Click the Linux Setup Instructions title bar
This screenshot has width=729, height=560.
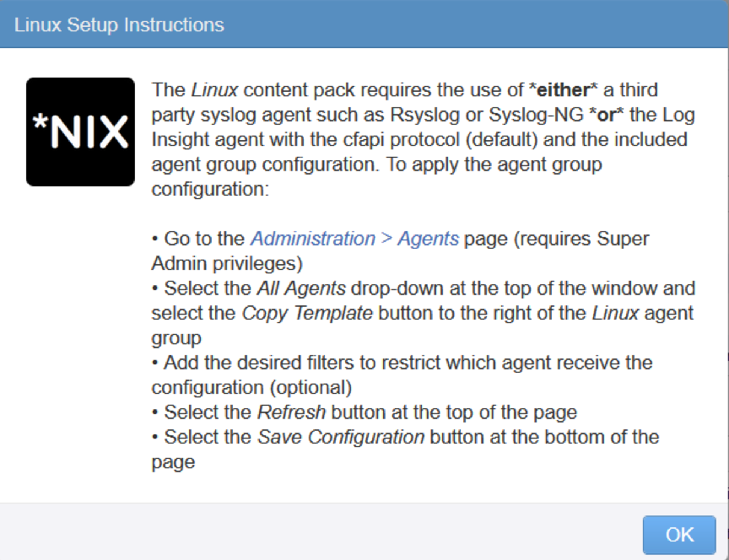point(364,24)
